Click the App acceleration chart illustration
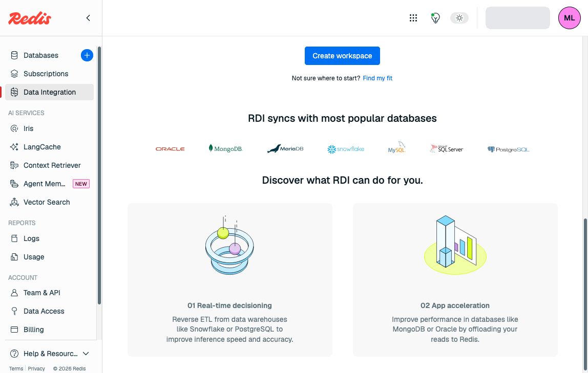Viewport: 588px width, 373px height. (x=455, y=245)
